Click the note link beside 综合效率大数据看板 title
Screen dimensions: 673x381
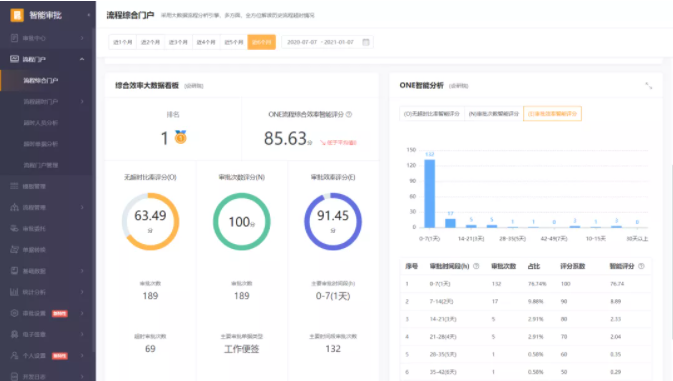coord(194,86)
